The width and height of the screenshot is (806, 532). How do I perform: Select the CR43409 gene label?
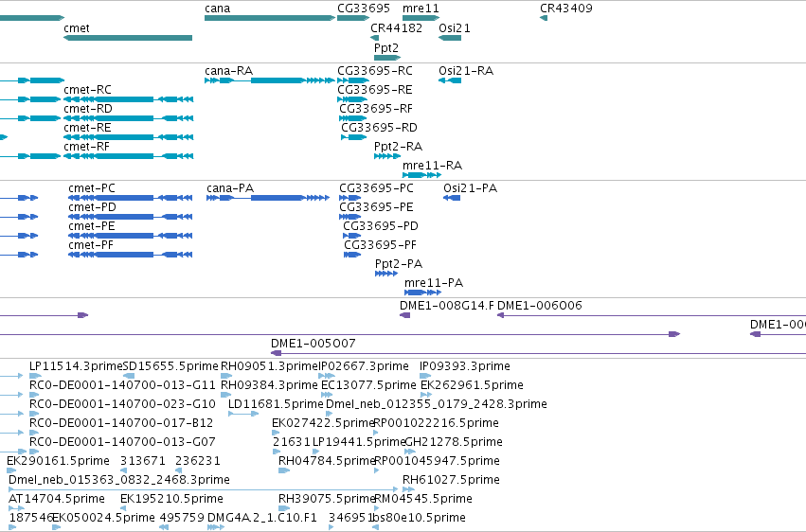coord(566,9)
